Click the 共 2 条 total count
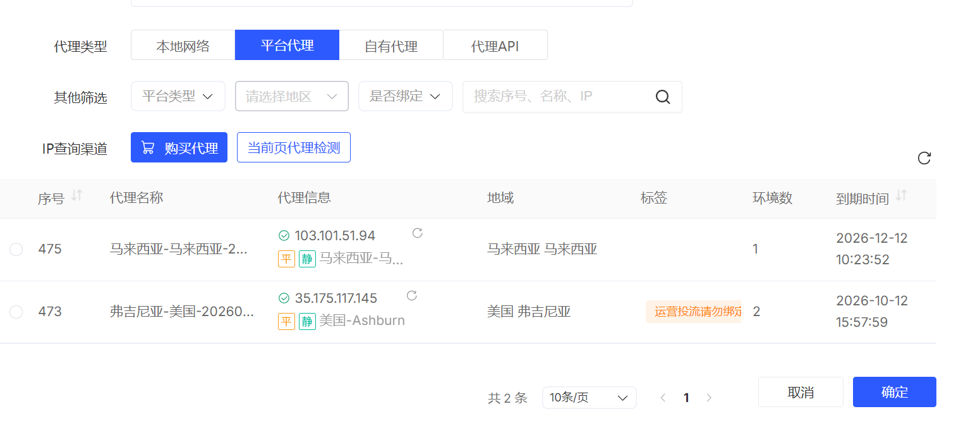Image resolution: width=980 pixels, height=428 pixels. pyautogui.click(x=507, y=398)
